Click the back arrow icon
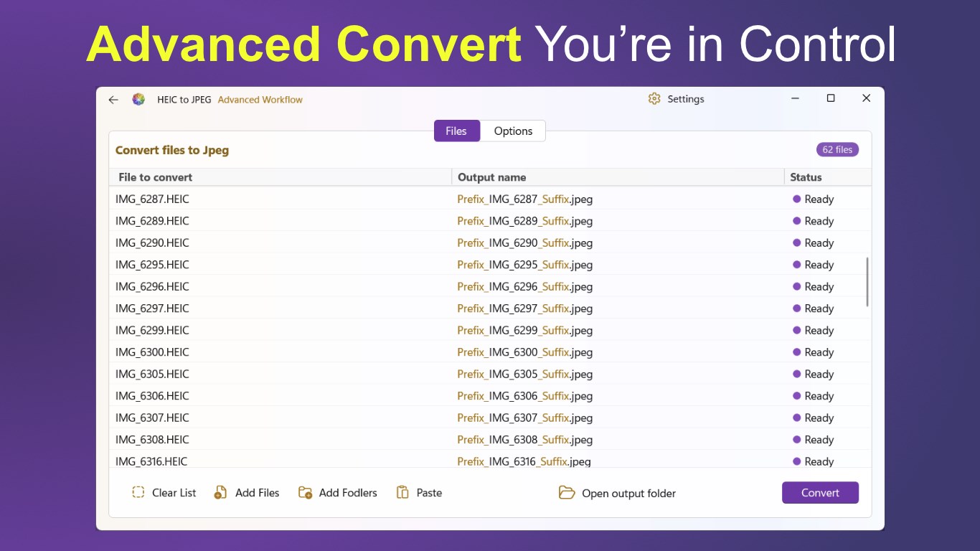Viewport: 980px width, 551px height. [113, 100]
